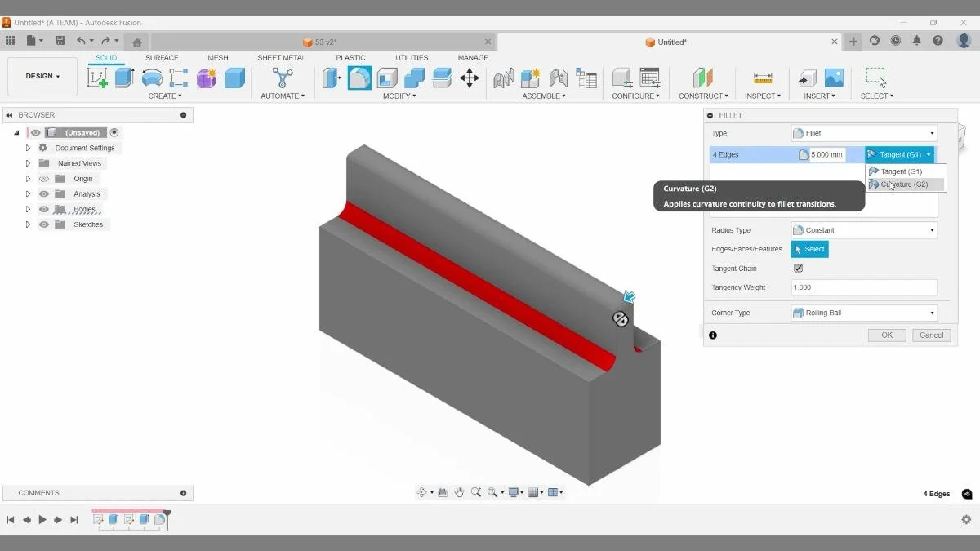The image size is (980, 551).
Task: Switch to the SHEET METAL tab
Action: pos(281,57)
